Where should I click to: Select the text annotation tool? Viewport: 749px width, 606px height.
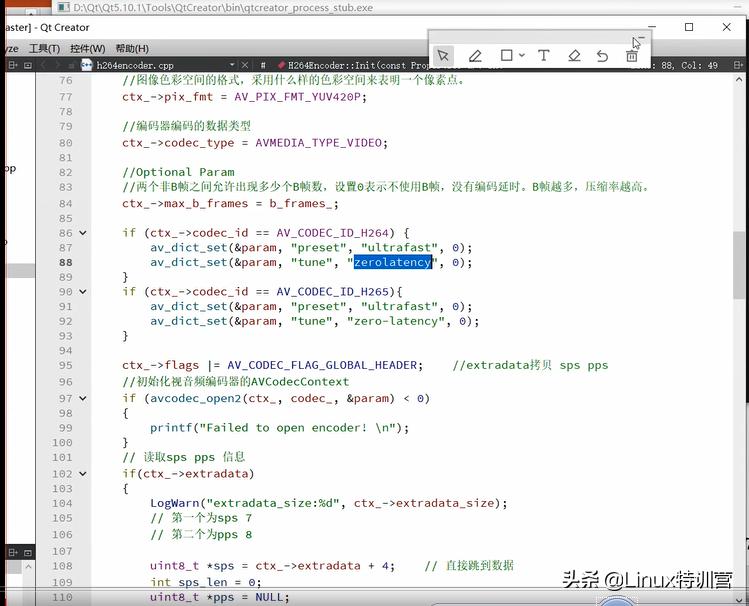(544, 55)
